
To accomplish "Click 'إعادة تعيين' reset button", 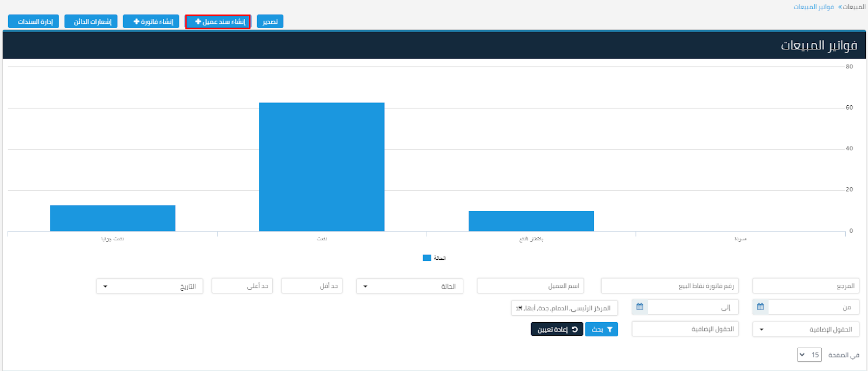I will [x=557, y=329].
